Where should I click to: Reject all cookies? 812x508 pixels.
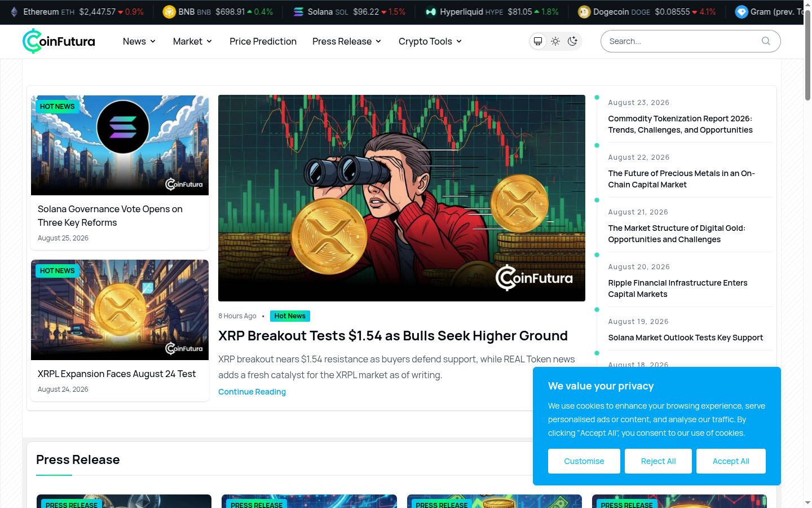[658, 461]
